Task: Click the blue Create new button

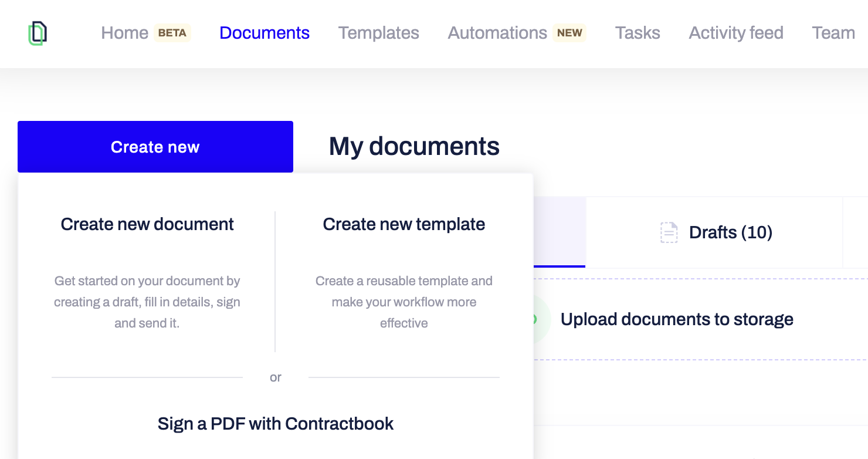Action: (x=155, y=147)
